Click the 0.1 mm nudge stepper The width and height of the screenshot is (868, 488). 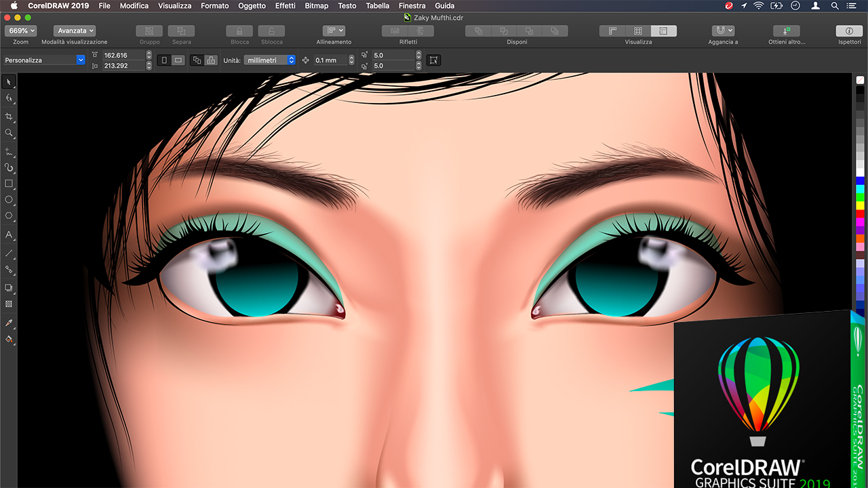pos(351,60)
